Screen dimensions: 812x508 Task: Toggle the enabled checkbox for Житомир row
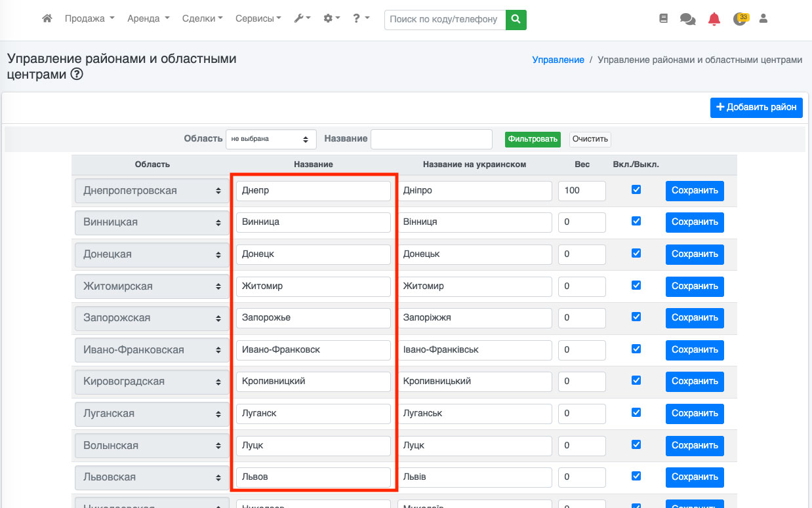[x=636, y=285]
